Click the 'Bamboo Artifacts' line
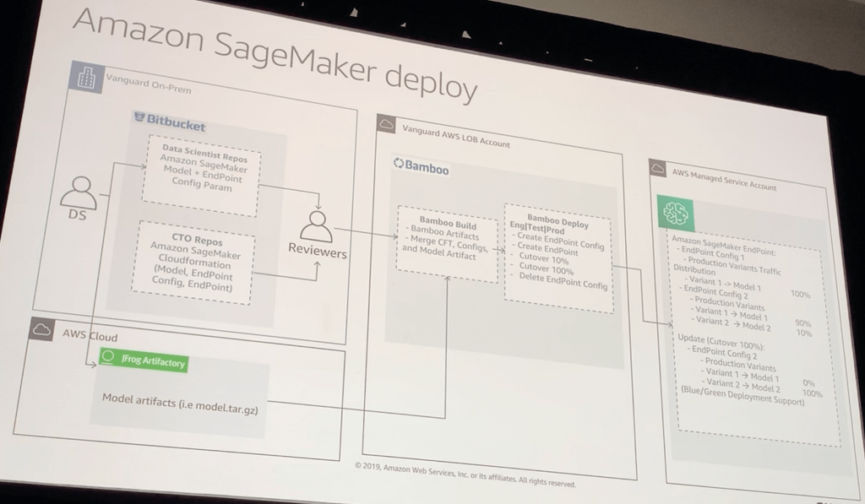 tap(443, 232)
